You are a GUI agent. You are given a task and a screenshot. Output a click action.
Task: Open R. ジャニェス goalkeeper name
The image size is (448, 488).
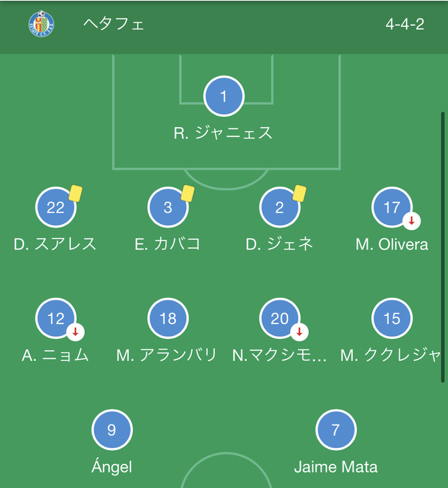click(x=223, y=133)
